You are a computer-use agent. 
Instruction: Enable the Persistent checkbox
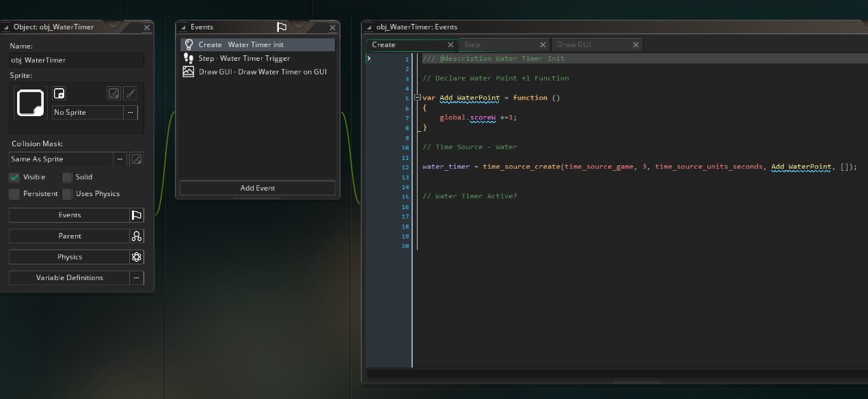[14, 194]
